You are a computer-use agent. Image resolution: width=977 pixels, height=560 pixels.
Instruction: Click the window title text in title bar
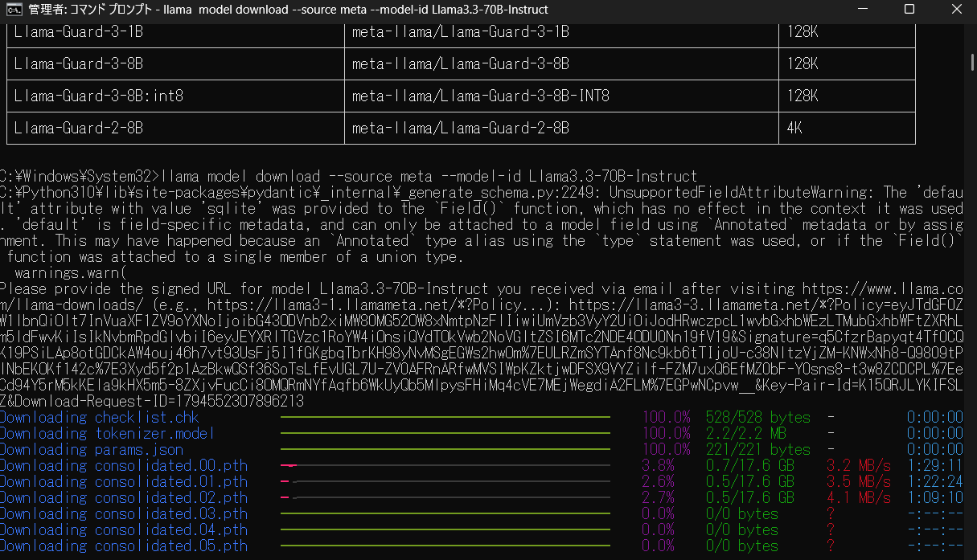(289, 10)
